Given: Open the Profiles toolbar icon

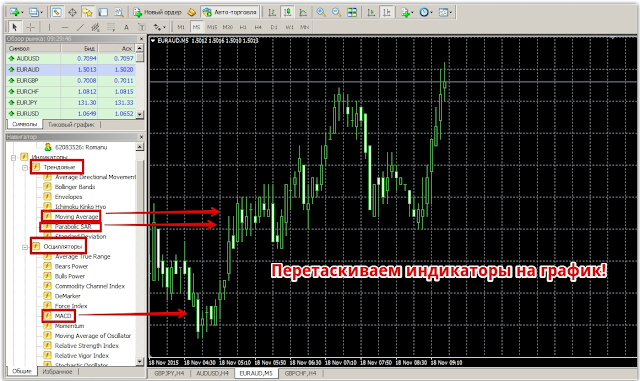Looking at the screenshot, I should click(35, 12).
